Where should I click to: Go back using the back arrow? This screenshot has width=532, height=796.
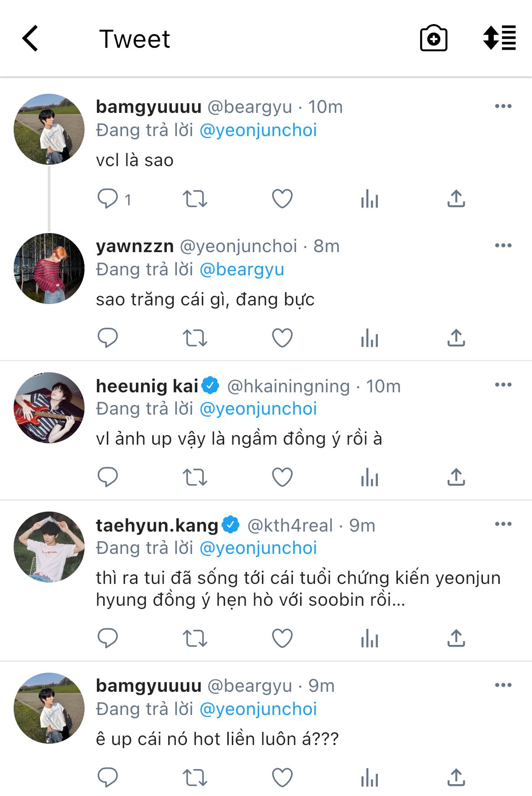pyautogui.click(x=30, y=39)
